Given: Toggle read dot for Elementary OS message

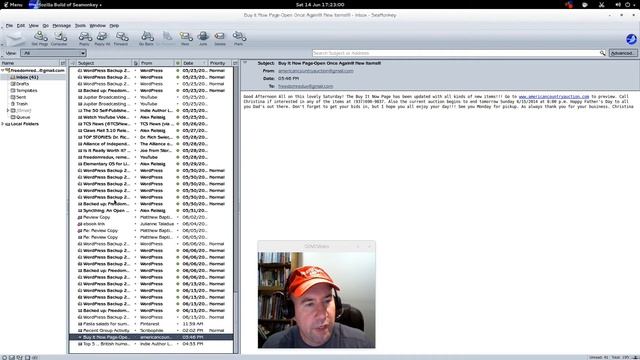Looking at the screenshot, I should click(x=178, y=164).
